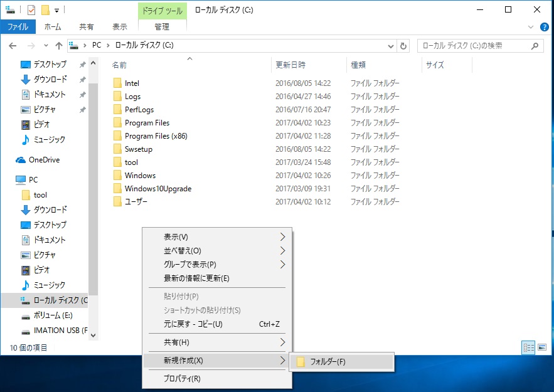Switch to details view layout icon
554x392 pixels.
[528, 347]
